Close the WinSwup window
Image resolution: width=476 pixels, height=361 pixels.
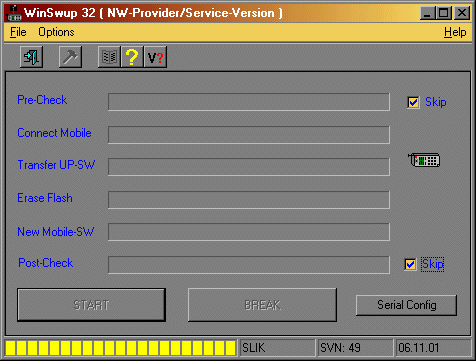tap(462, 13)
